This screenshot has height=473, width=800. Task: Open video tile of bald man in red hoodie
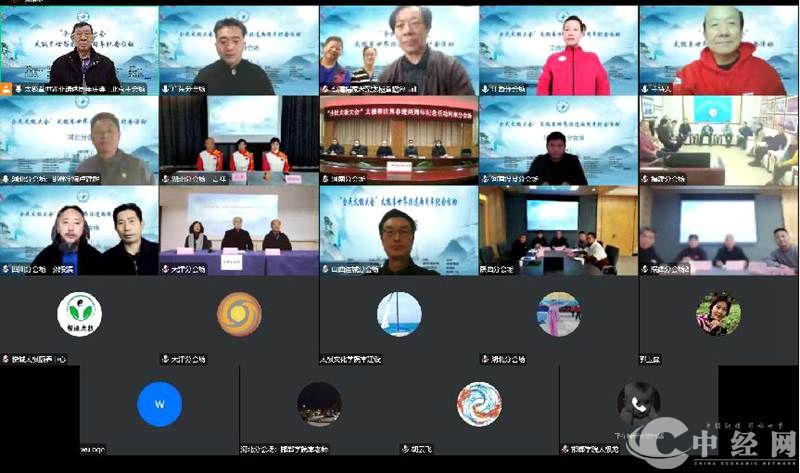click(x=718, y=51)
